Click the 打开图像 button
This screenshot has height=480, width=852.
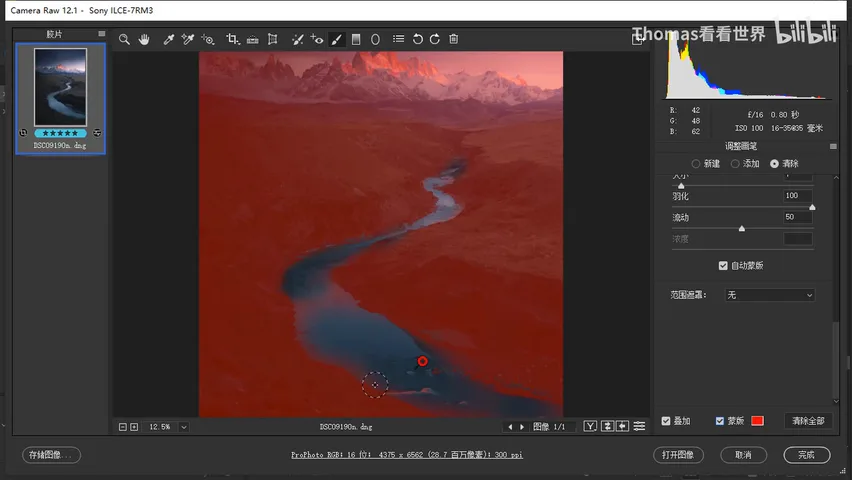(678, 455)
